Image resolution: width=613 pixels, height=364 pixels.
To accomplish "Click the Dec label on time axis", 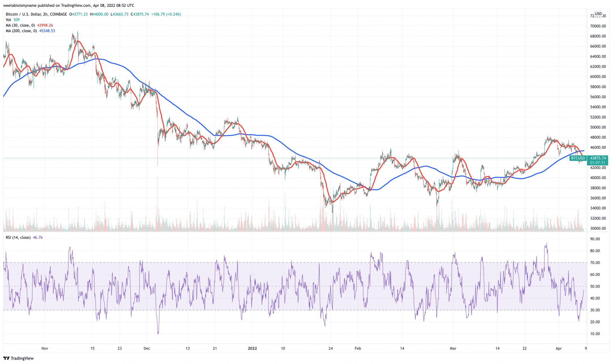I will [x=147, y=348].
